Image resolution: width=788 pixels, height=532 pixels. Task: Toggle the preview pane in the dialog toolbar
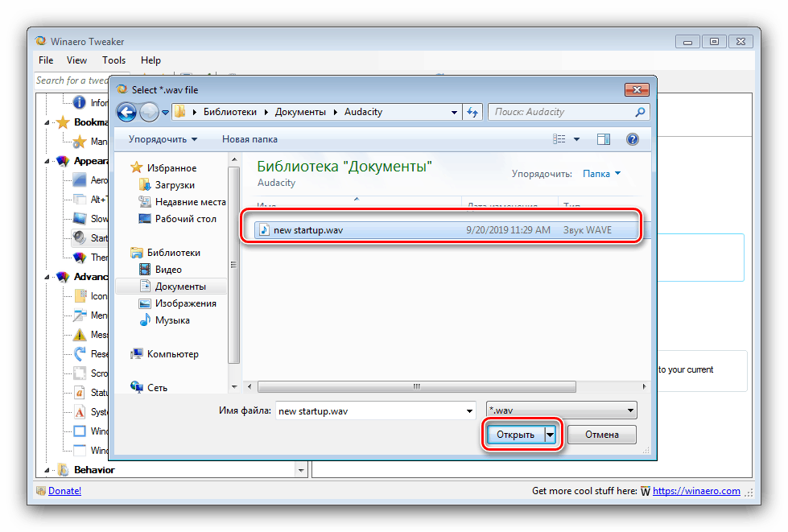point(604,138)
